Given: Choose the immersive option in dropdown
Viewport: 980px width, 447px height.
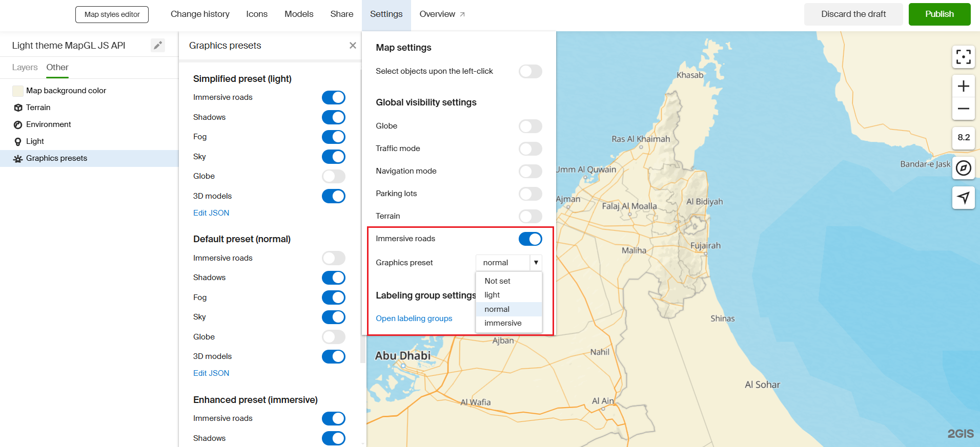Looking at the screenshot, I should 503,323.
